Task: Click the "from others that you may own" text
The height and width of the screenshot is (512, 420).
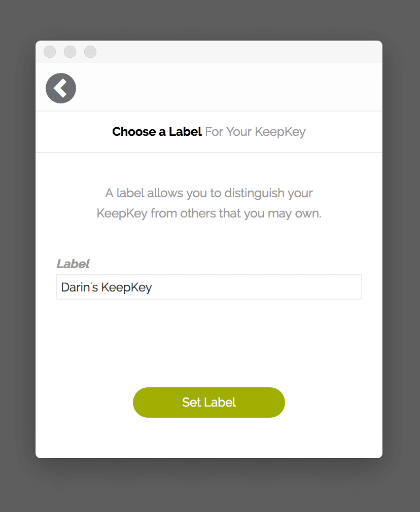Action: [236, 213]
